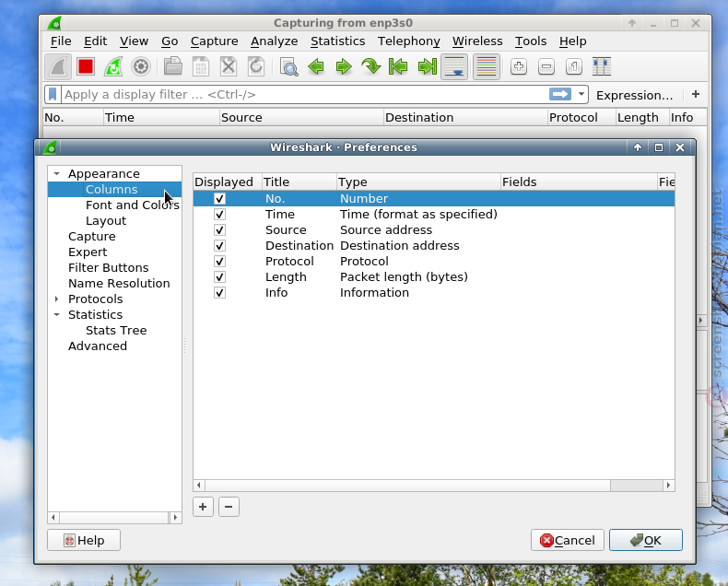Add a filter button with the plus sign

(x=696, y=94)
